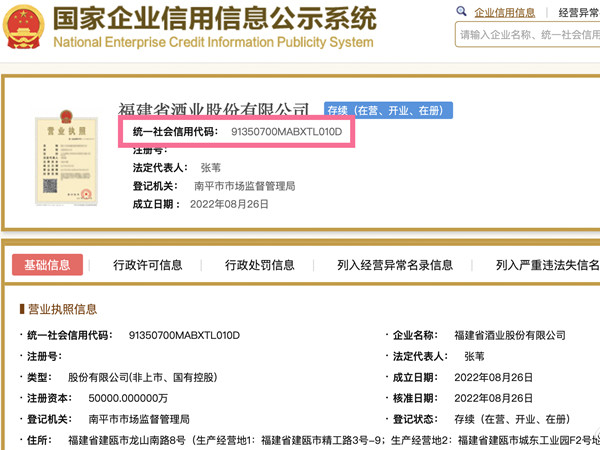
Task: Click the site title 国家企业信用信息公示系统
Action: (215, 18)
